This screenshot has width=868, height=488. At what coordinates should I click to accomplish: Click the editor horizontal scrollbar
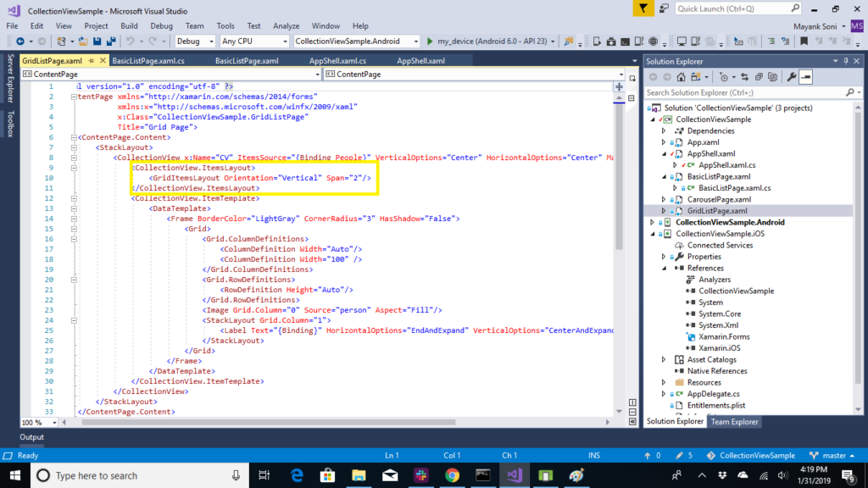[x=269, y=422]
